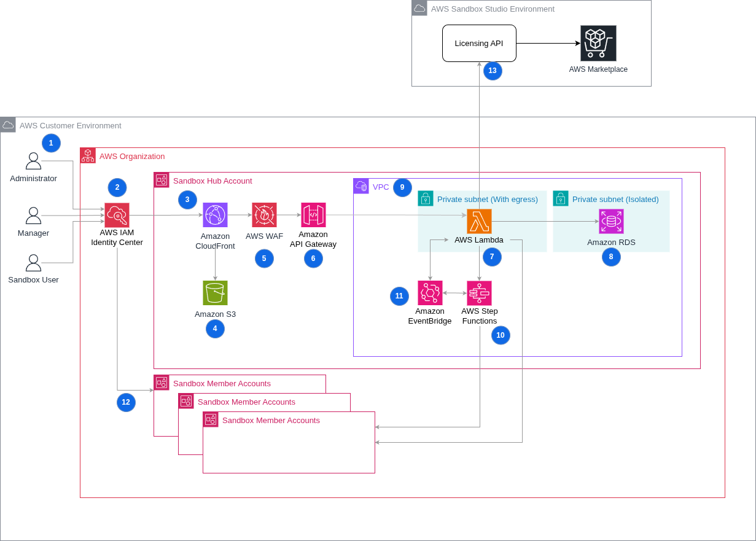Select the AWS IAM Identity Center icon
The image size is (756, 541).
coord(117,216)
